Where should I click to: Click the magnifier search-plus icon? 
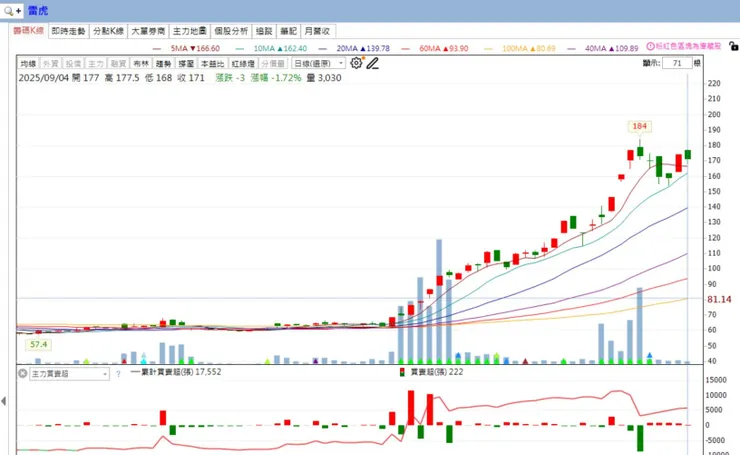click(x=12, y=10)
